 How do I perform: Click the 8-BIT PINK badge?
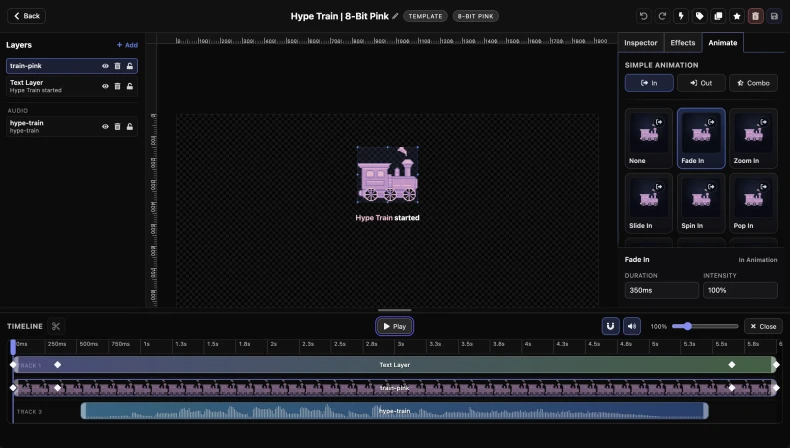click(x=476, y=16)
